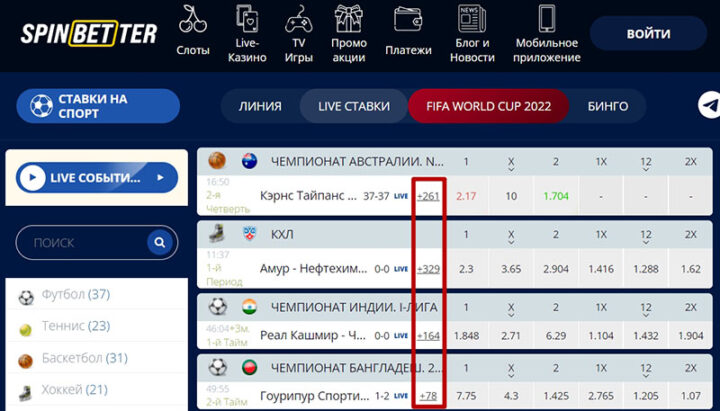Image resolution: width=720 pixels, height=411 pixels.
Task: Open Теннис (23) category
Action: coord(76,326)
